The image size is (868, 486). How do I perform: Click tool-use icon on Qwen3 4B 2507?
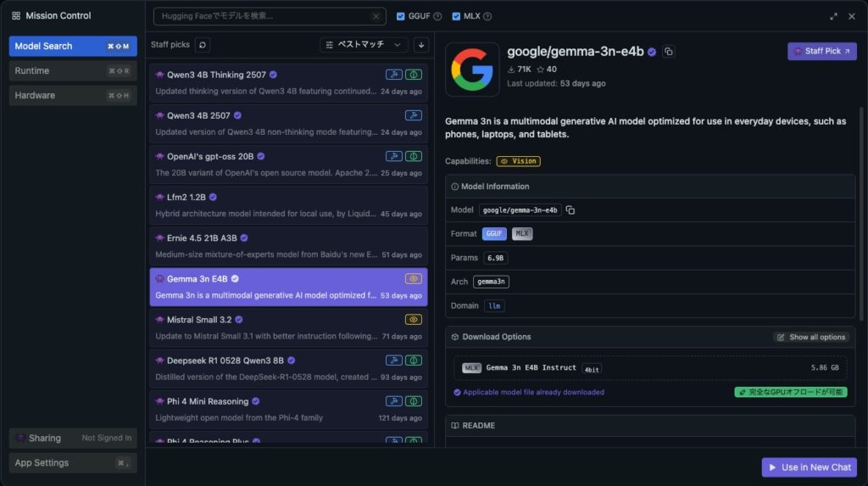pyautogui.click(x=414, y=115)
